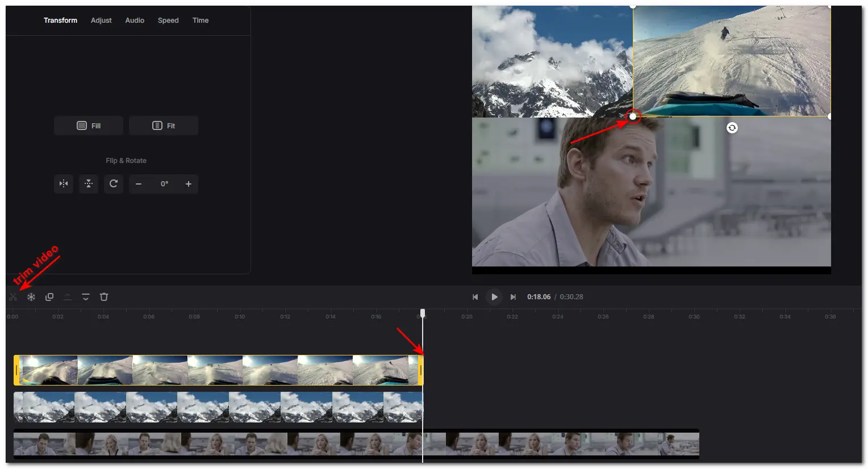Click the 0:24 mark on the ruler
The image size is (868, 469).
558,317
